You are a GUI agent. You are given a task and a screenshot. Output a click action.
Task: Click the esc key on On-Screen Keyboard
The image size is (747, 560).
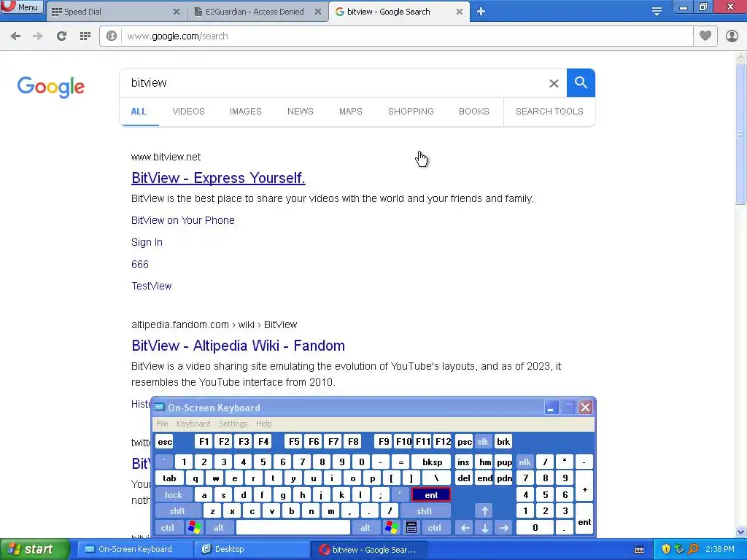click(x=165, y=442)
